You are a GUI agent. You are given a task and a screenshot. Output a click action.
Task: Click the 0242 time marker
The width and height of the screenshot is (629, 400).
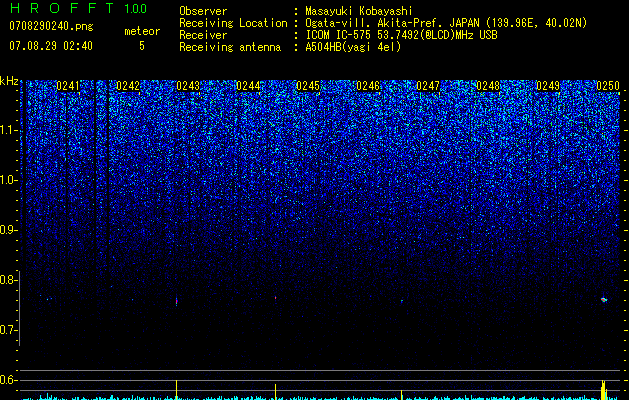click(x=128, y=86)
